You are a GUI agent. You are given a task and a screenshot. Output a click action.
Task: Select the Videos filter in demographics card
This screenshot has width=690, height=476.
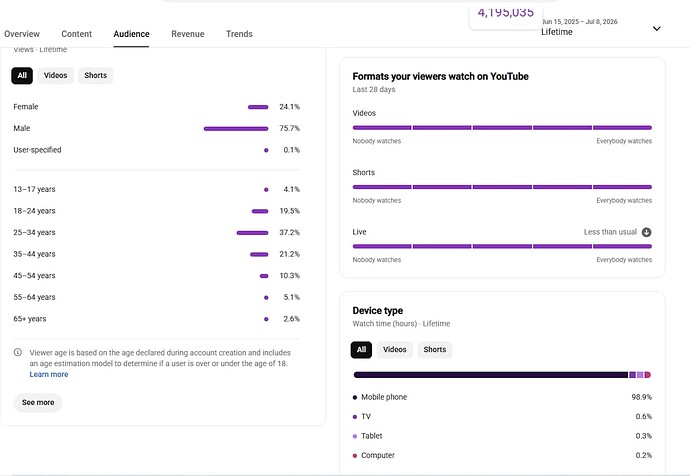[55, 76]
